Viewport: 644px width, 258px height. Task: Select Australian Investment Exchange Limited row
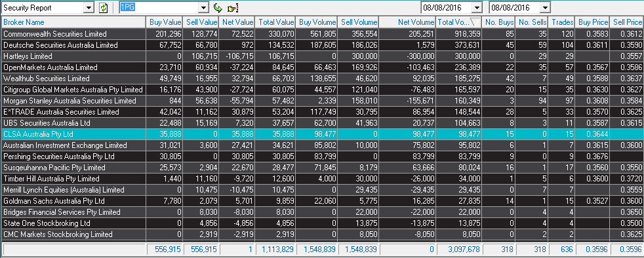pyautogui.click(x=322, y=145)
